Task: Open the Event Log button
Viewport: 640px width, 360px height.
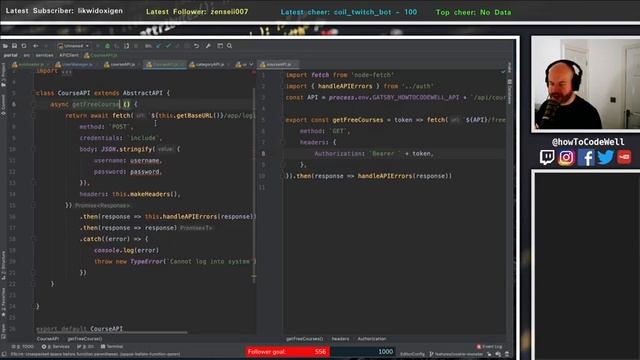Action: pyautogui.click(x=489, y=347)
